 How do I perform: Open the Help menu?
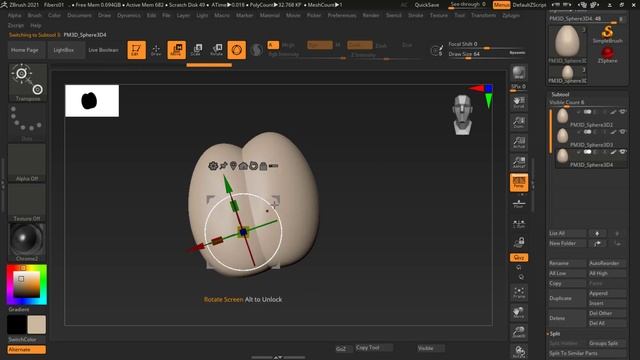36,25
